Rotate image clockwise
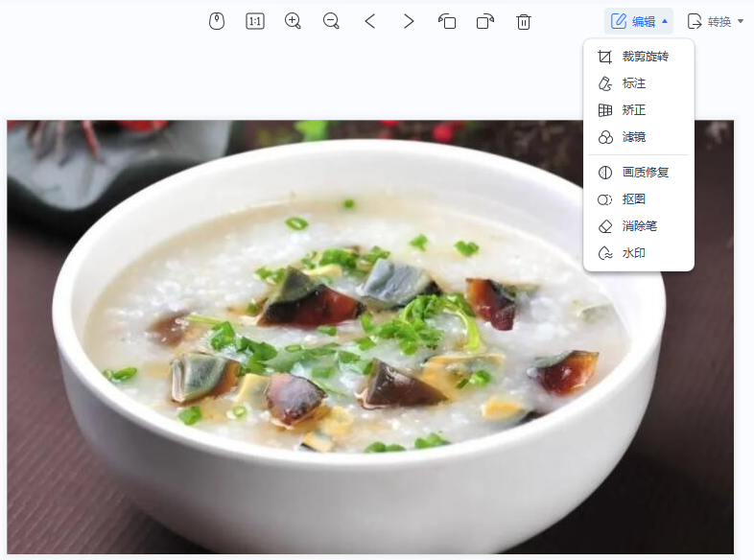The width and height of the screenshot is (754, 560). pyautogui.click(x=485, y=21)
